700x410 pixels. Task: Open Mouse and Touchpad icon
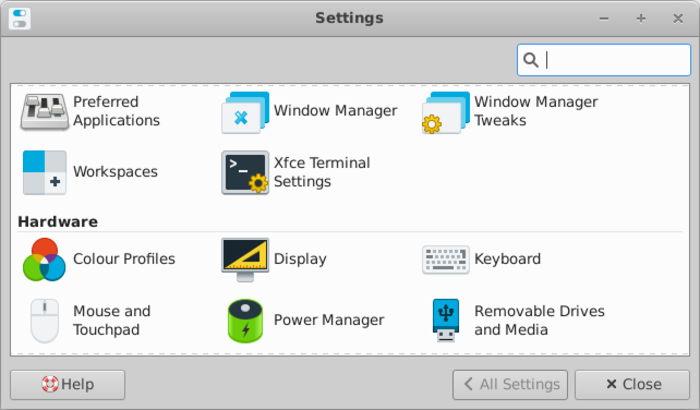[44, 320]
